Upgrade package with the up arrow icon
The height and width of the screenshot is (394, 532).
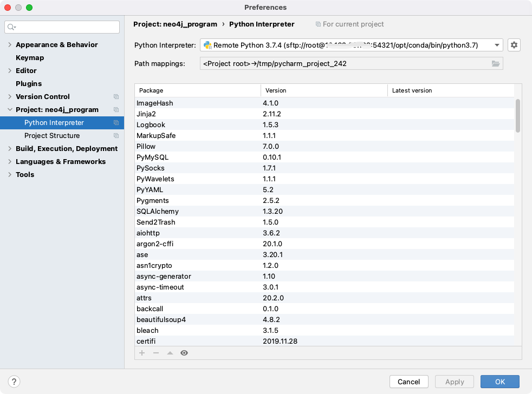170,353
